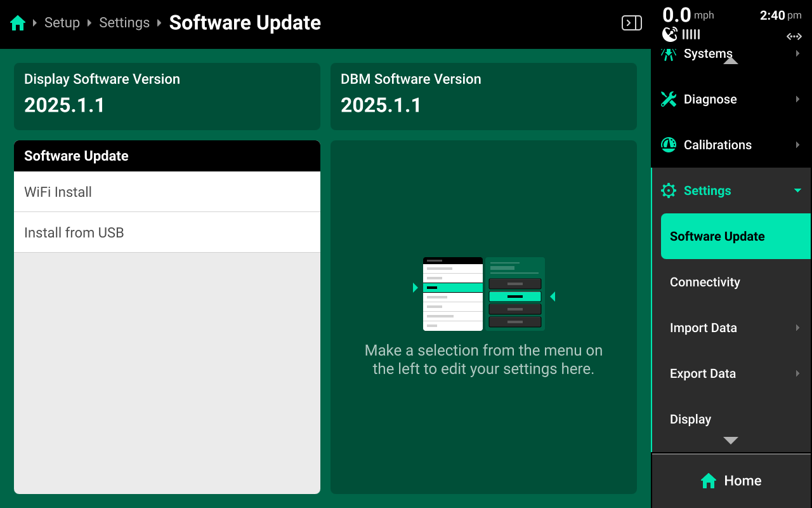812x508 pixels.
Task: Expand the Systems submenu arrow
Action: point(798,54)
